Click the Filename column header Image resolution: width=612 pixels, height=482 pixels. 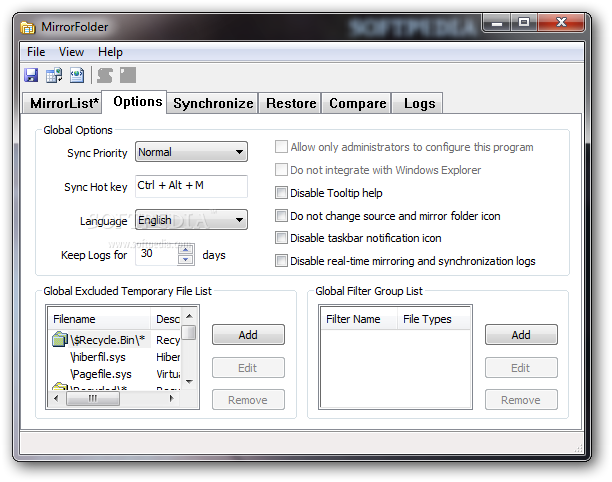[x=99, y=319]
